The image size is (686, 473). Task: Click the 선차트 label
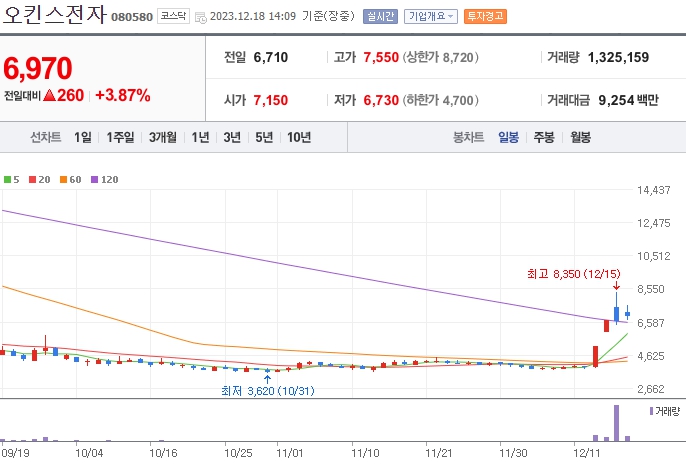(46, 137)
